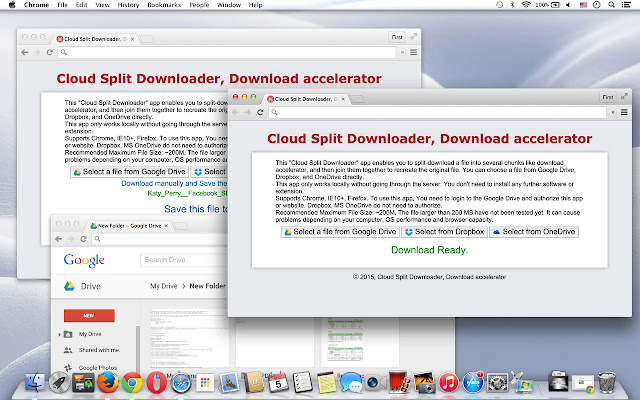
Task: Open iPhoto in the Dock
Action: coord(424,382)
